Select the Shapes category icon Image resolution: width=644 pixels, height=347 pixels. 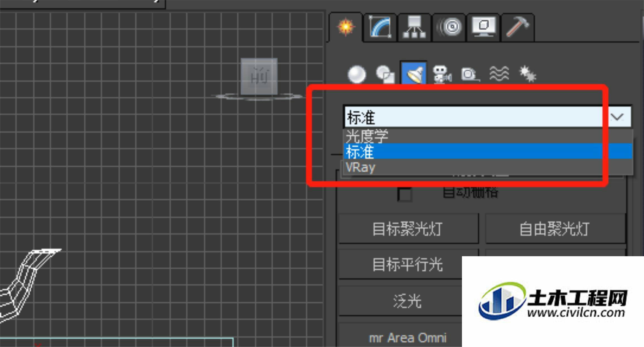385,74
